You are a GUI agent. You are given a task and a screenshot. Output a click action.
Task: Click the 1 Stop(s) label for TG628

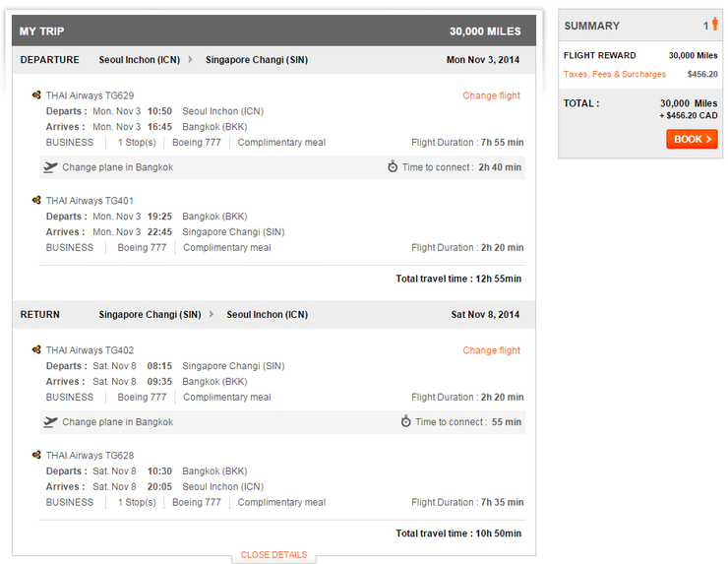[x=137, y=503]
